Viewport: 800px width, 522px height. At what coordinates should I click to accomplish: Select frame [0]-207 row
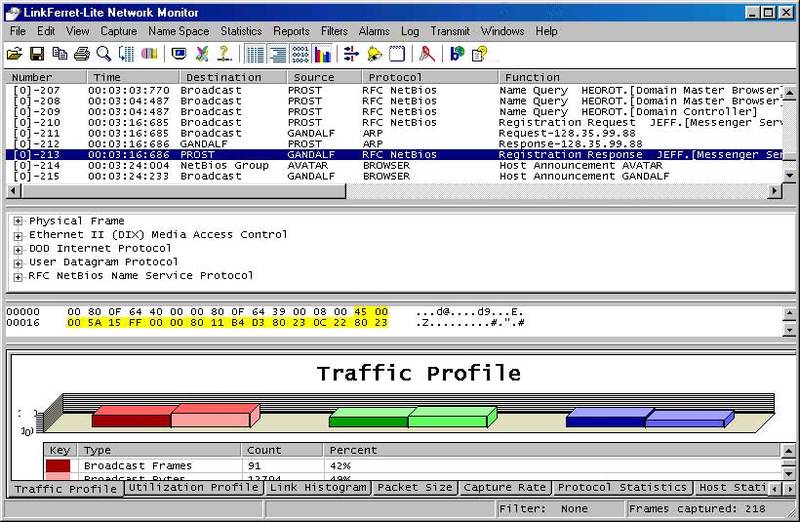pos(394,90)
